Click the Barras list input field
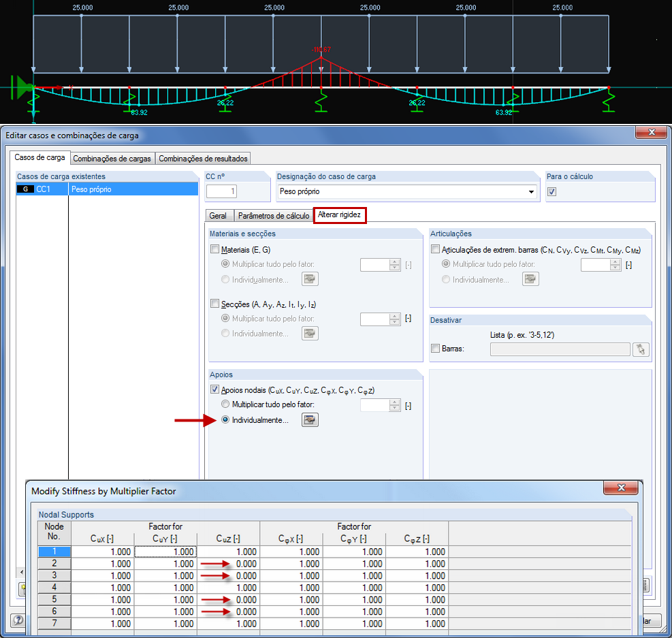The height and width of the screenshot is (638, 672). [x=560, y=349]
